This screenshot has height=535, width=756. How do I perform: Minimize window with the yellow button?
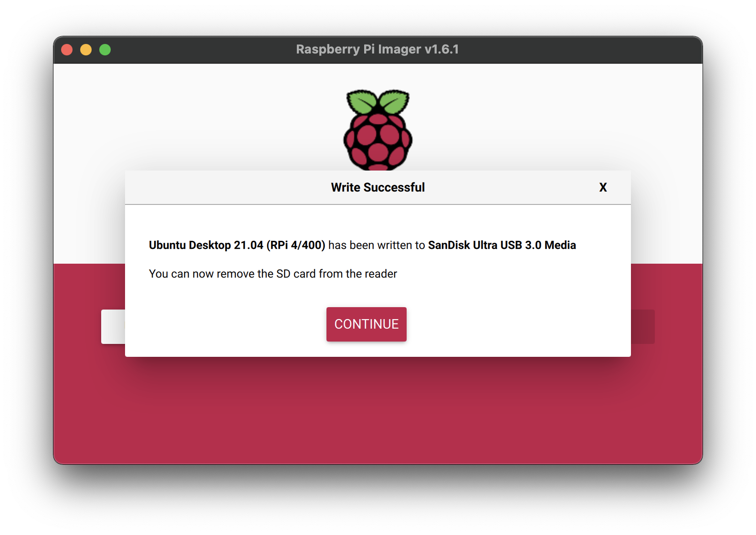86,50
